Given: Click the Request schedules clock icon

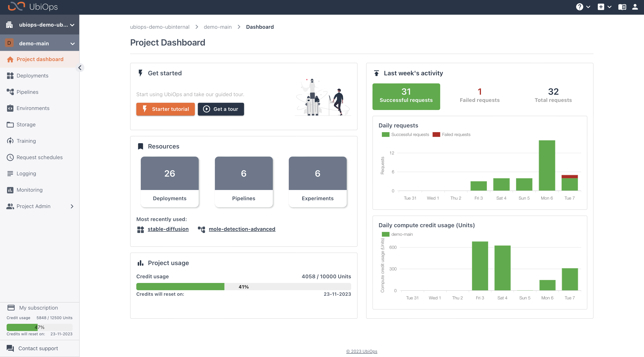Looking at the screenshot, I should pos(10,157).
